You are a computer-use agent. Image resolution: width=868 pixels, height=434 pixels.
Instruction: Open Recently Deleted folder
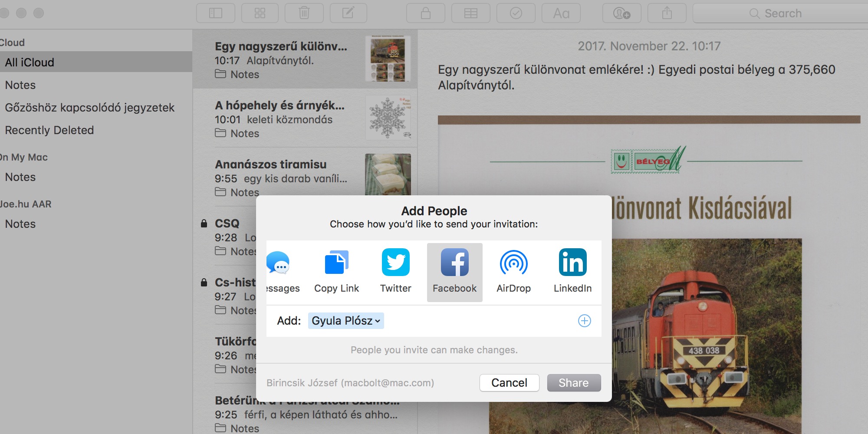pos(96,130)
